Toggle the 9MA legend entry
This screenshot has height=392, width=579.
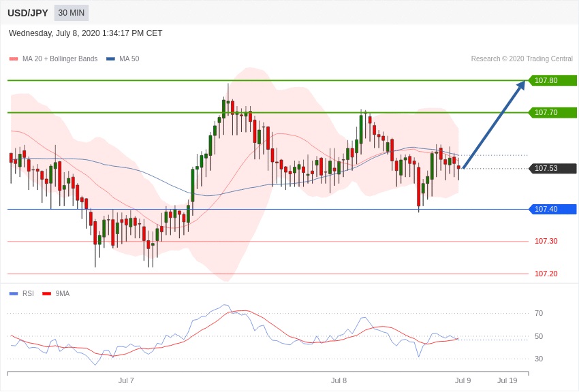pos(63,294)
